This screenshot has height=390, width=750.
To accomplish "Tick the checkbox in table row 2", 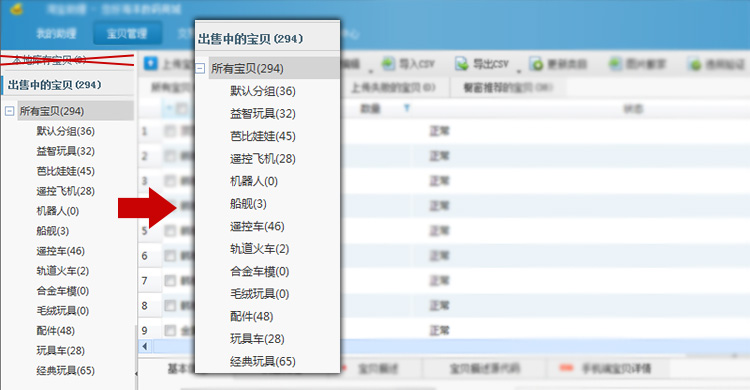I will (170, 156).
